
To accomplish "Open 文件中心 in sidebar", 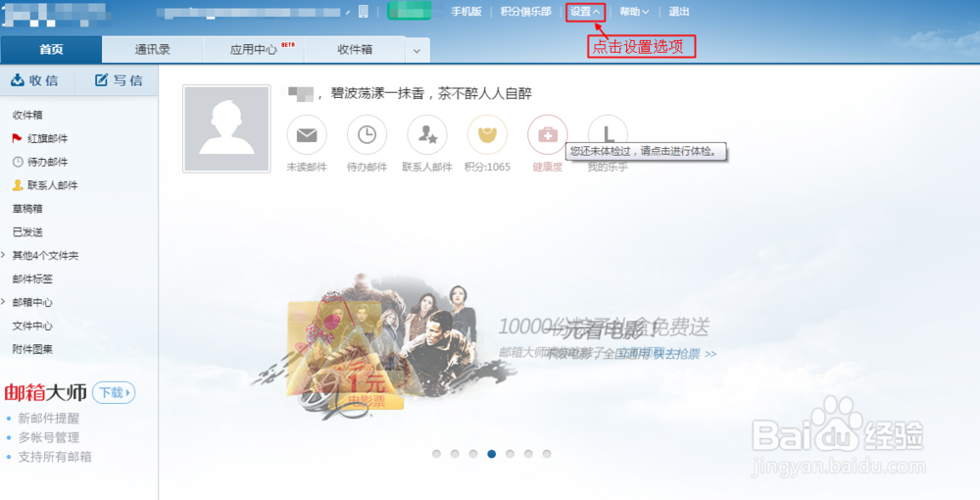I will click(x=32, y=325).
